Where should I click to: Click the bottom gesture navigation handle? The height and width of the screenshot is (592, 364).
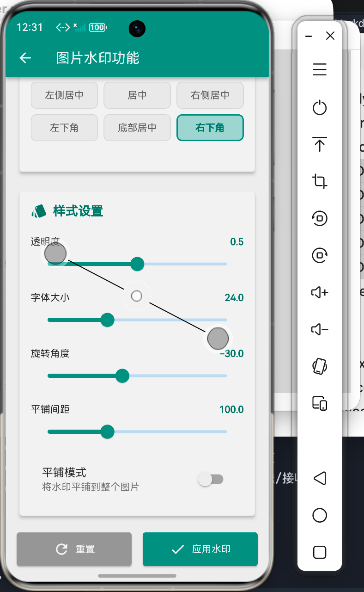(x=137, y=576)
